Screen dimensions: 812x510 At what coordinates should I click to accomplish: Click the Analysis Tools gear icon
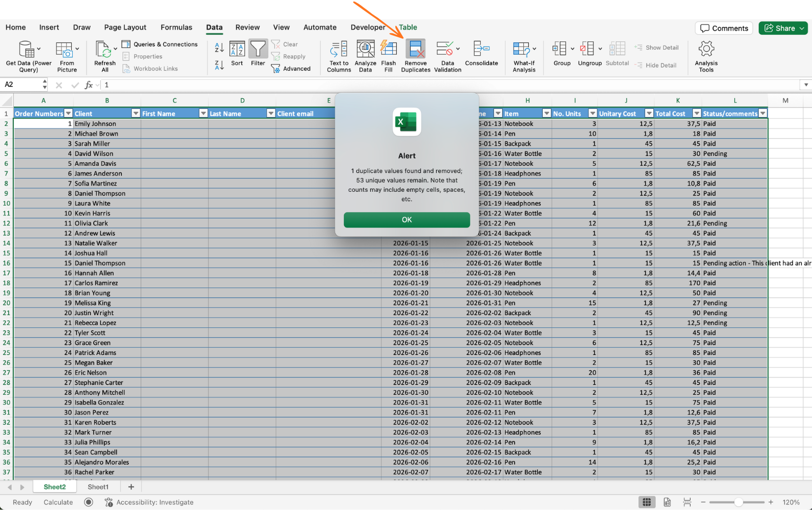[706, 50]
